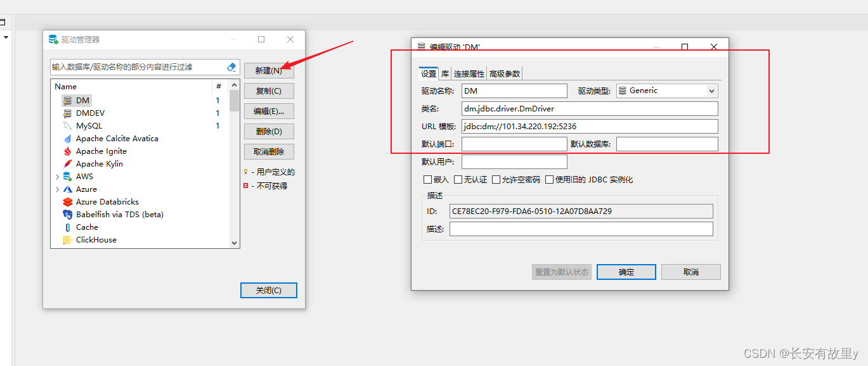Click the Driver Manager window title icon
Viewport: 868px width, 366px height.
53,39
